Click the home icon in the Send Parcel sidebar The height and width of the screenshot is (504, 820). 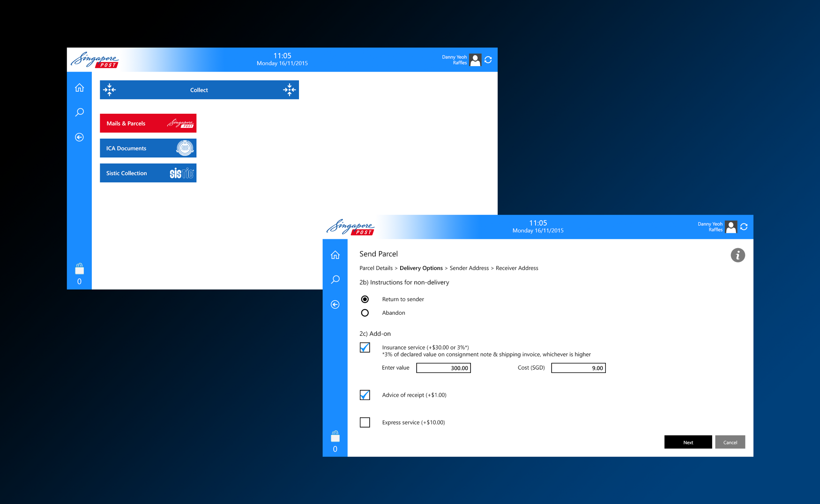(335, 255)
